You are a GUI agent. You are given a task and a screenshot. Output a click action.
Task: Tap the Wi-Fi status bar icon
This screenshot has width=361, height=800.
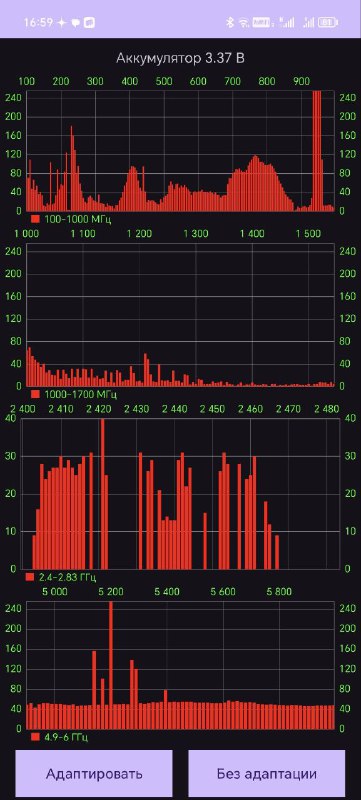click(x=244, y=22)
